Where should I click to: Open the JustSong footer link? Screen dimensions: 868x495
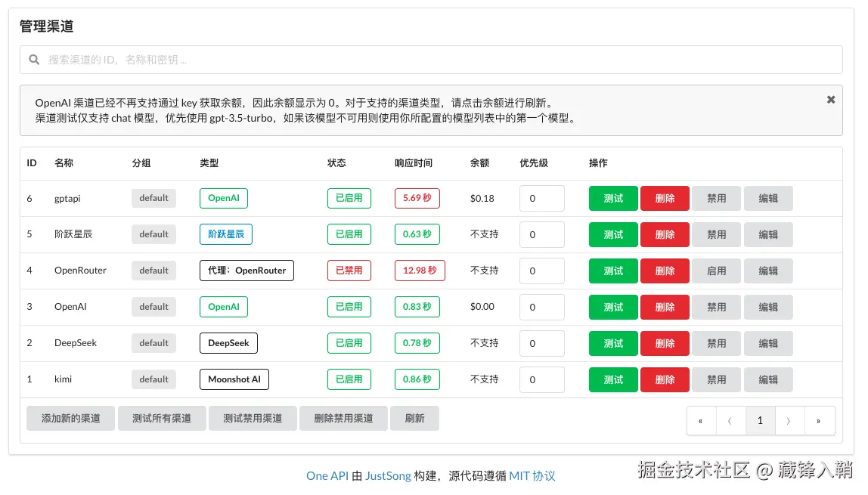(x=388, y=476)
